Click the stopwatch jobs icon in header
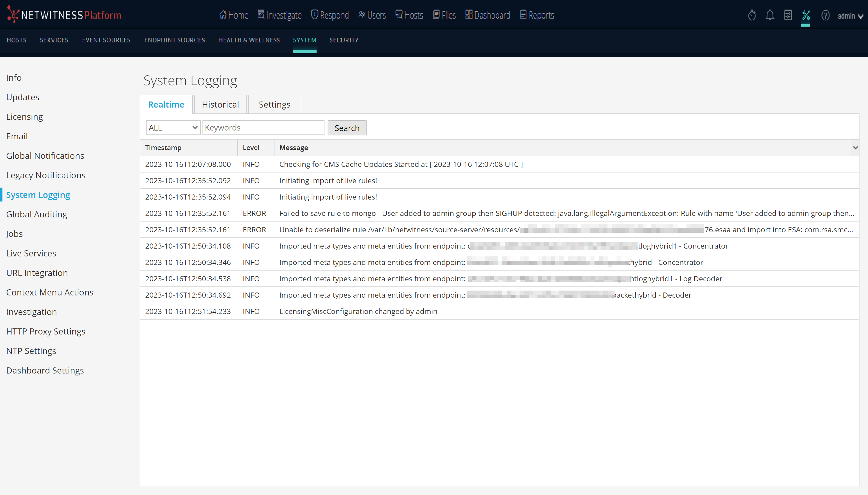Viewport: 868px width, 495px height. (751, 15)
